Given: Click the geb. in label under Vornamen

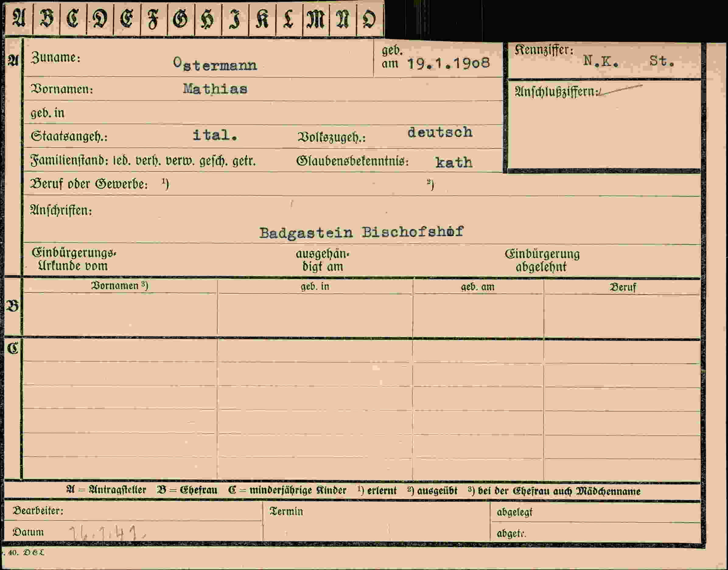Looking at the screenshot, I should [47, 113].
